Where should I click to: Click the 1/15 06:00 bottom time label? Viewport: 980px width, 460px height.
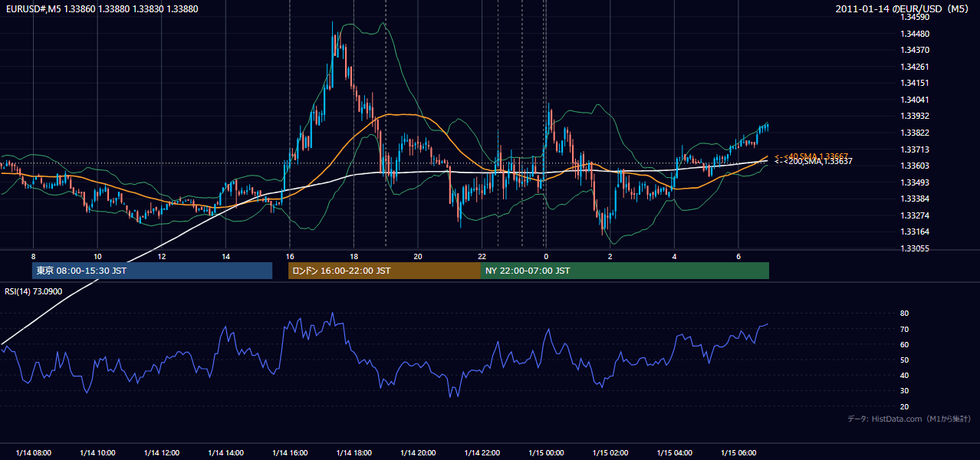click(738, 452)
